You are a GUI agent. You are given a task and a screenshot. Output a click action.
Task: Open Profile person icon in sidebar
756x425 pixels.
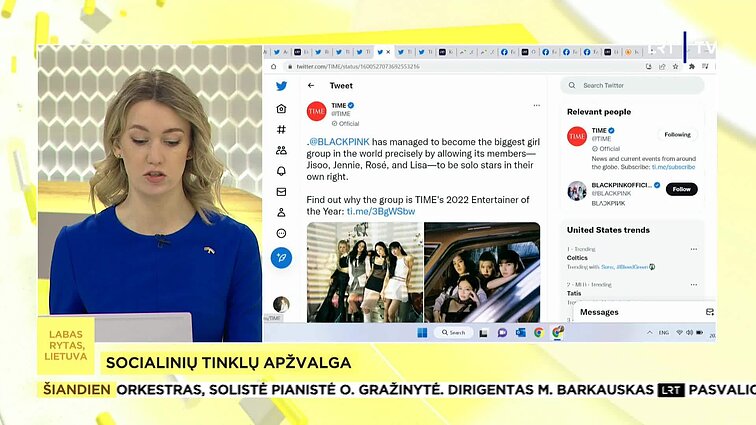282,212
